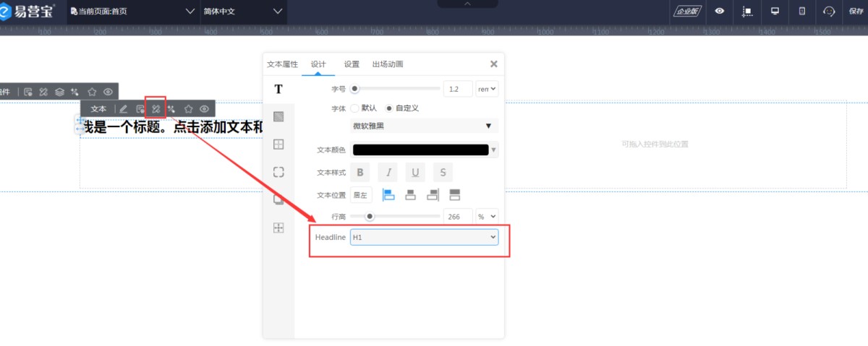The image size is (868, 346).
Task: Select center text alignment icon
Action: [410, 195]
